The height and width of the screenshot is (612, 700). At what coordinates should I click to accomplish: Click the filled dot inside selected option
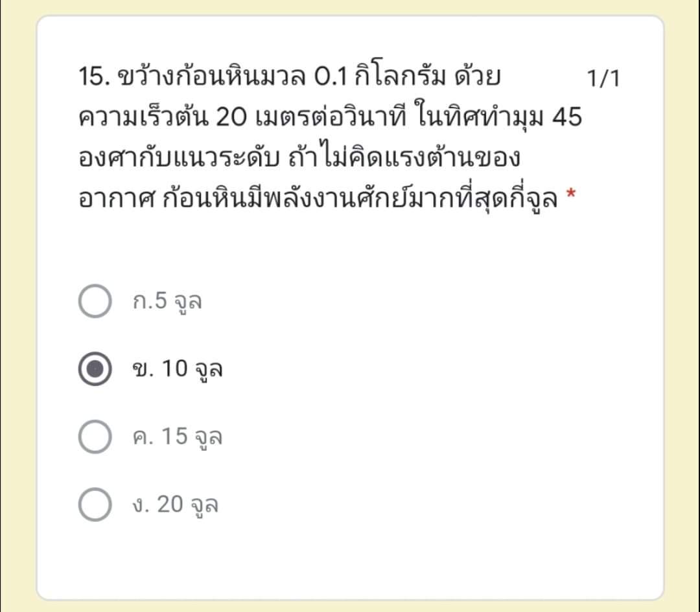95,369
